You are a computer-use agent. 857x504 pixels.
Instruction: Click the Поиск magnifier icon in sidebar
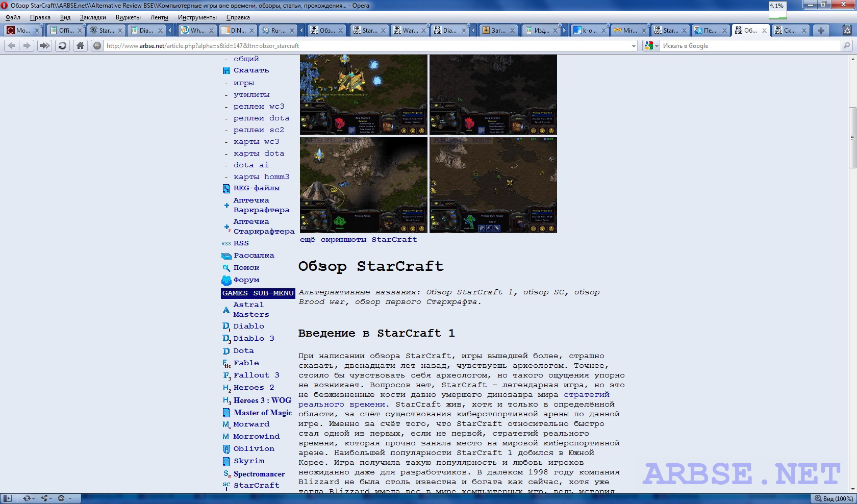click(x=226, y=268)
